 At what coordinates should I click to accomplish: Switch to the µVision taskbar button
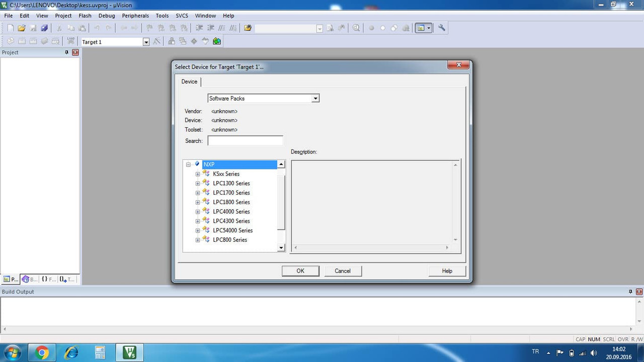pyautogui.click(x=129, y=353)
